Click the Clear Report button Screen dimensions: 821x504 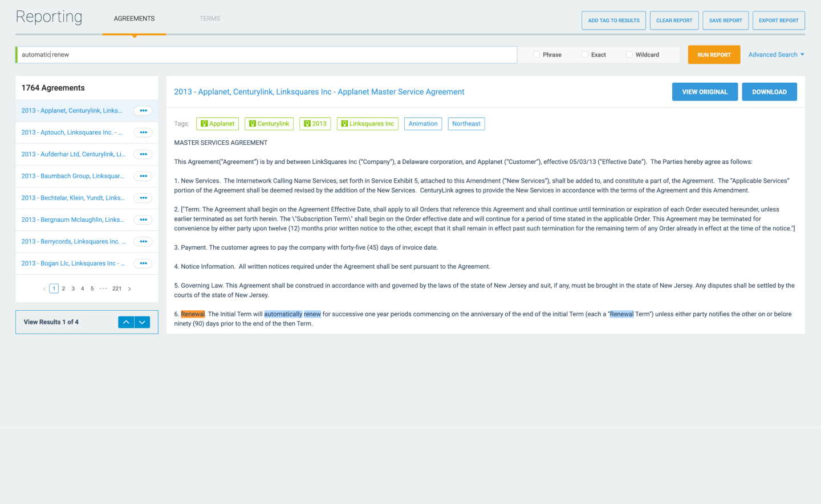coord(674,21)
